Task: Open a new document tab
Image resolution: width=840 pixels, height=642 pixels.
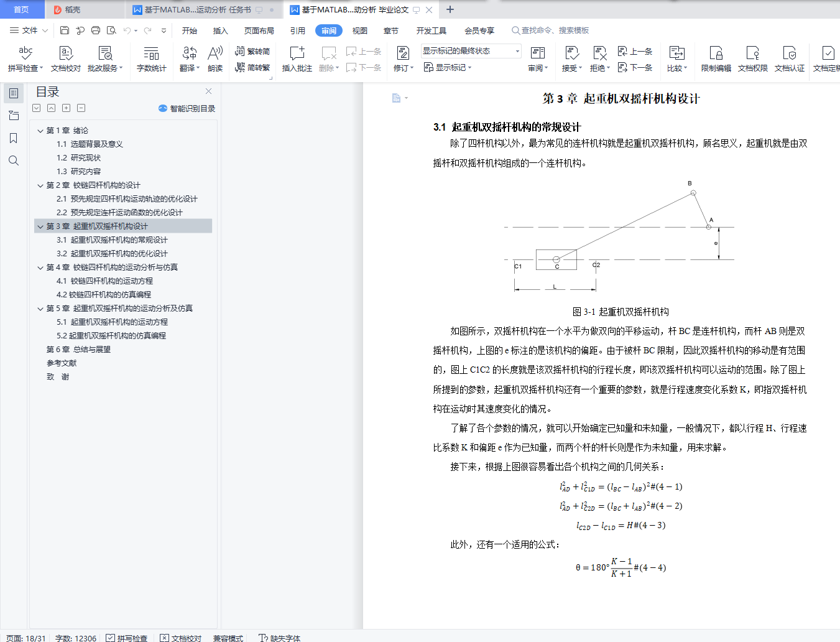Action: pos(450,9)
